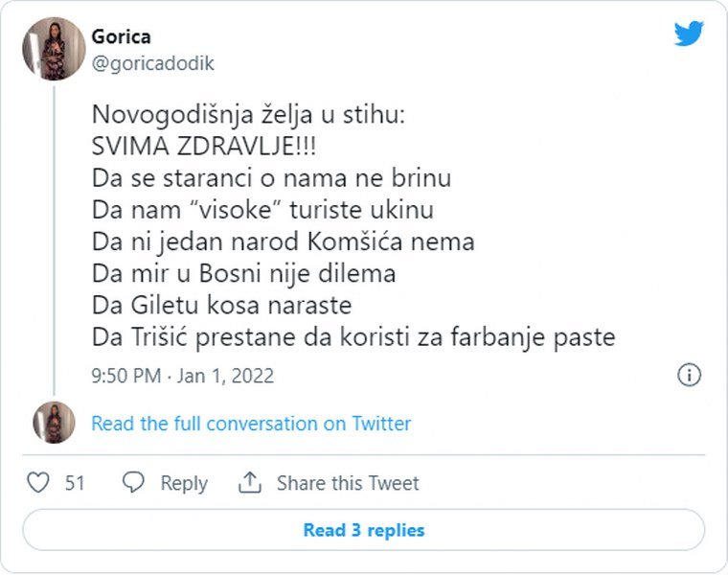Viewport: 728px width, 575px height.
Task: Select the Share this Tweet label
Action: pos(348,483)
